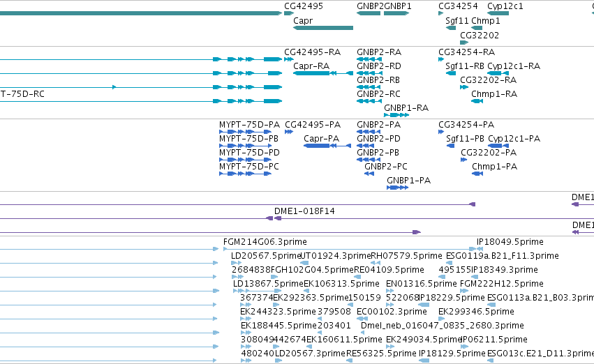Open the RE56325.5prime EST label
Viewport: 594px width, 364px height.
[x=381, y=354]
